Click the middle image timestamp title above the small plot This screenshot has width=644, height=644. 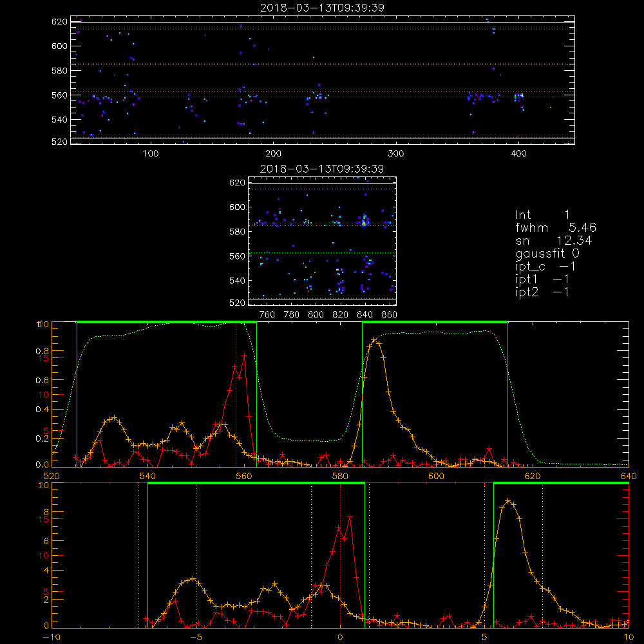tap(323, 169)
